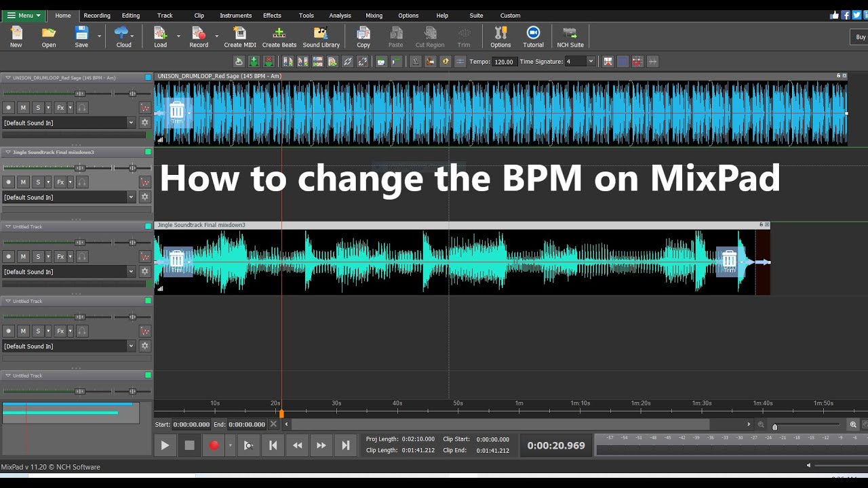
Task: Mute the Jingle Soundtrack track
Action: 23,182
